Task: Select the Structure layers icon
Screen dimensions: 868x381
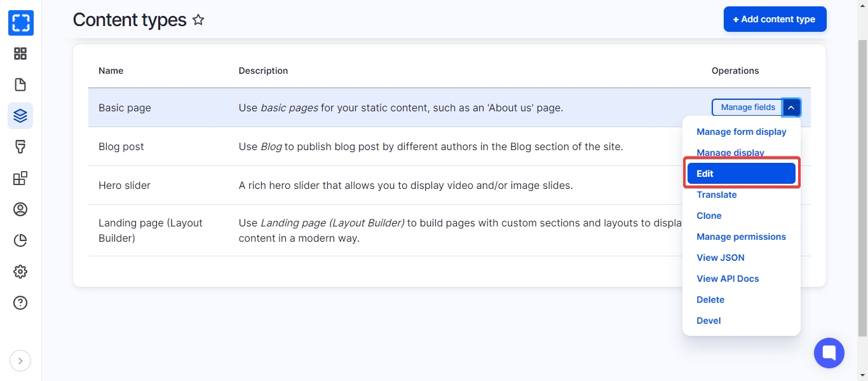Action: point(20,116)
